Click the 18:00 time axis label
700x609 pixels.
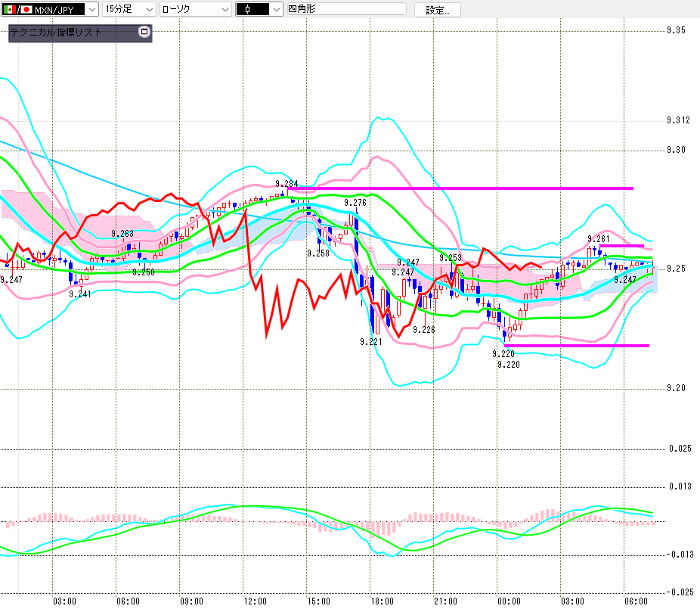(383, 601)
